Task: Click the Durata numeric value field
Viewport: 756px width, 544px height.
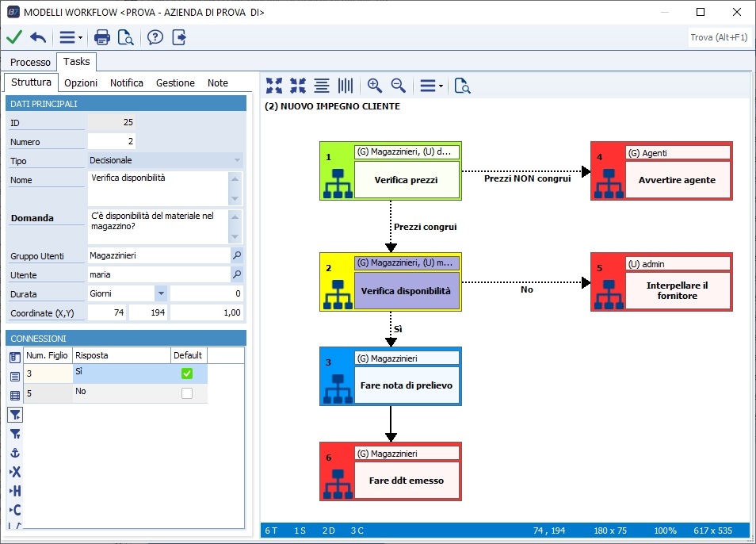Action: pyautogui.click(x=206, y=293)
